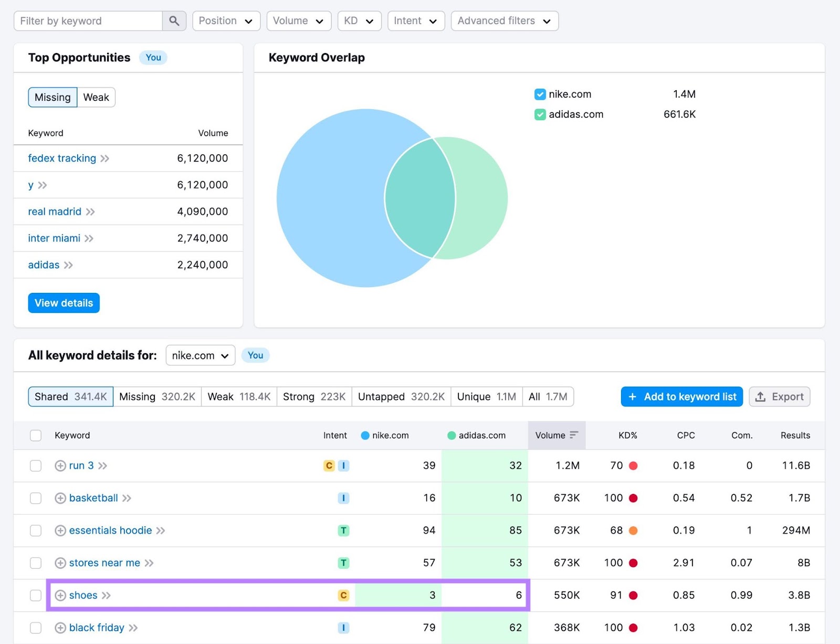
Task: Click blue nike.com color dot in header
Action: (365, 436)
